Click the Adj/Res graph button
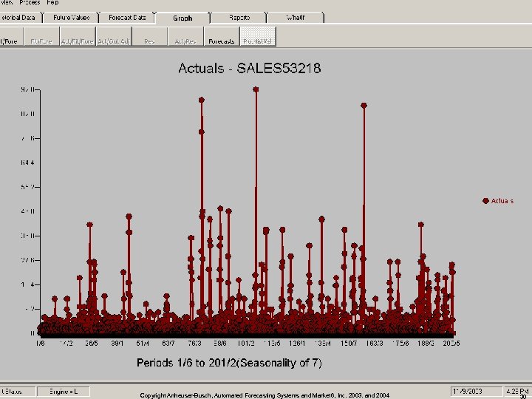The height and width of the screenshot is (399, 532). point(185,36)
